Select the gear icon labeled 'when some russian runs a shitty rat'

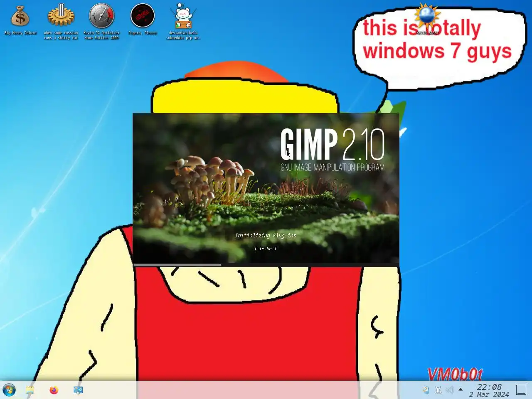coord(61,22)
